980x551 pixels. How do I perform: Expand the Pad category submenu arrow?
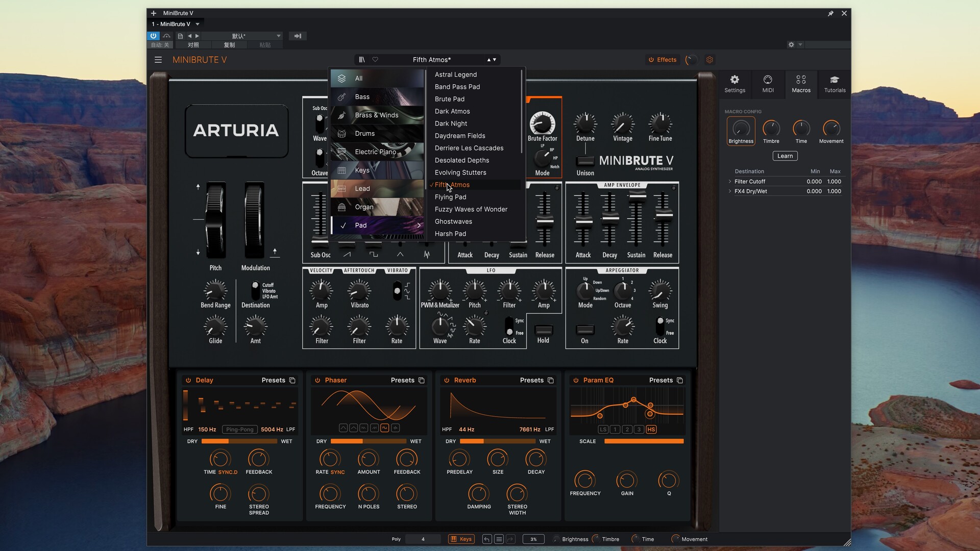pos(419,225)
